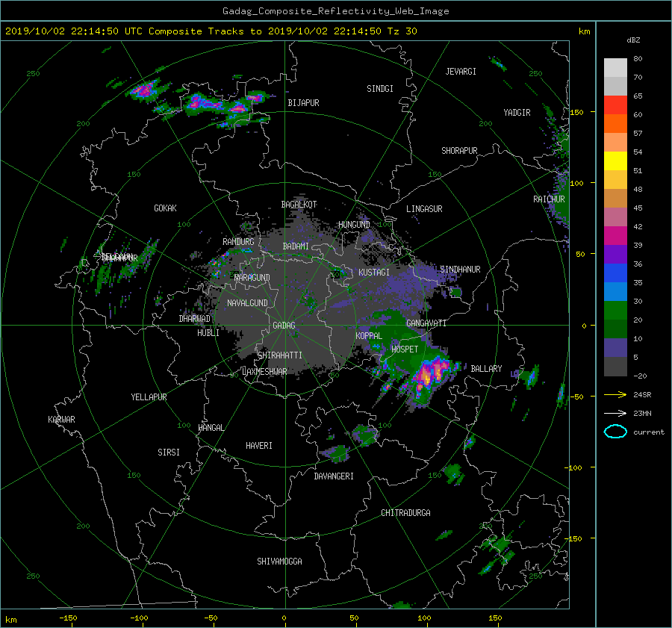Click the HUNGUND city label
The image size is (672, 628).
pos(354,225)
